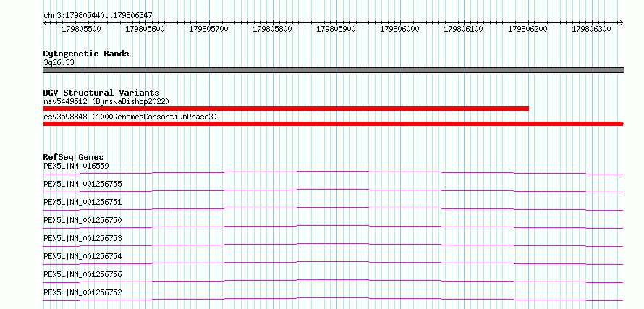Screen dimensions: 644x309
Task: Click the PEX5L|NM_001256752 transcript label
Action: pyautogui.click(x=82, y=292)
